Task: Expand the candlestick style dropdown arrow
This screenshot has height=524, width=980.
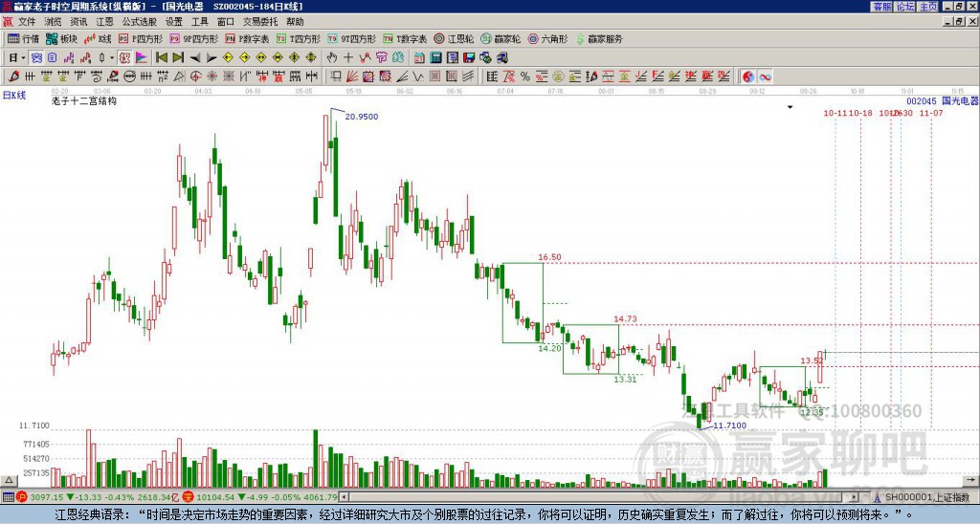Action: [112, 58]
